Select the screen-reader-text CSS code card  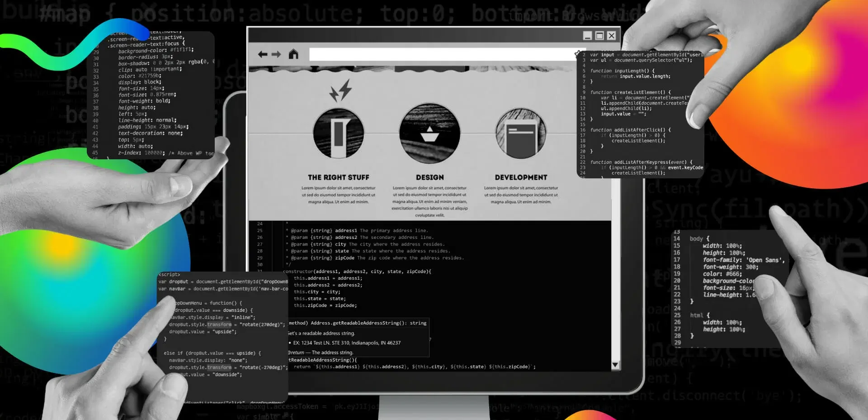click(x=151, y=95)
